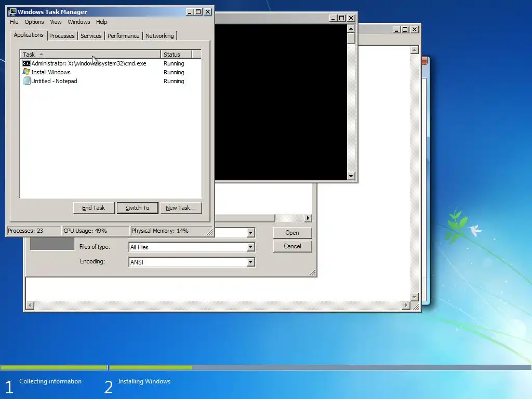Minimize the Task Manager window
The height and width of the screenshot is (399, 532).
190,12
